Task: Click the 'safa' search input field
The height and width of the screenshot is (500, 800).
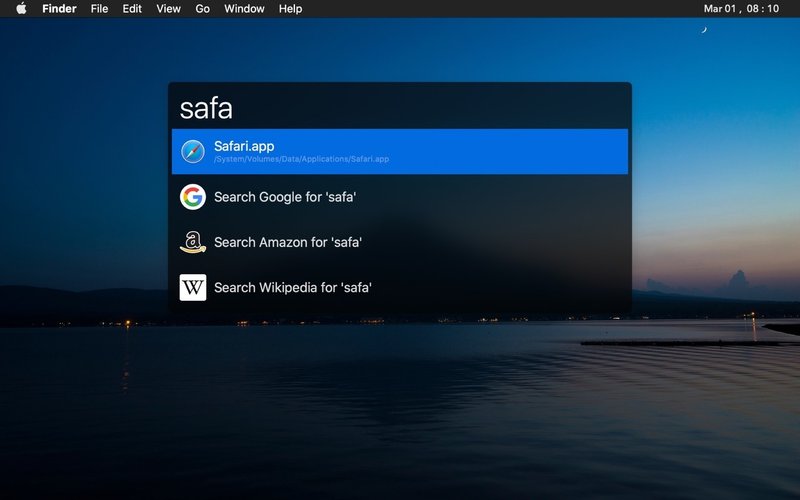Action: tap(400, 108)
